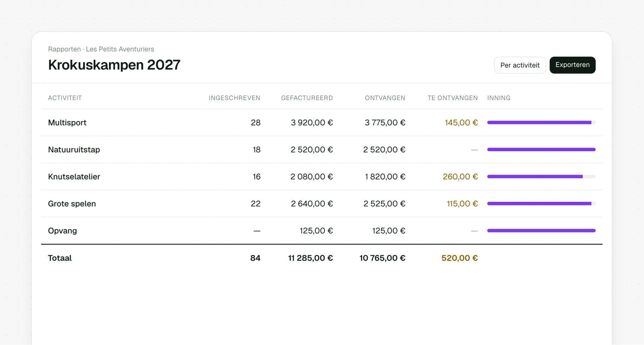Click the 520,00 € total outstanding
The image size is (644, 345).
pos(460,258)
